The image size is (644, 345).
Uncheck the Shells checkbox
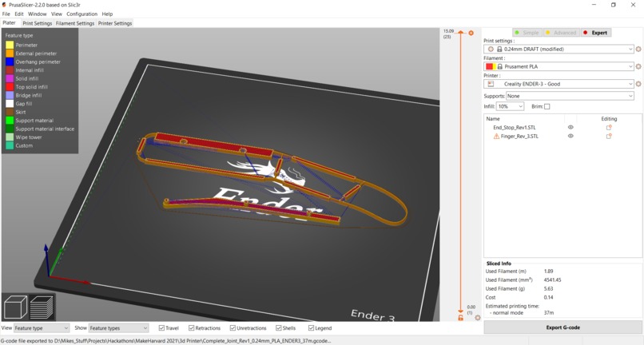(x=279, y=327)
